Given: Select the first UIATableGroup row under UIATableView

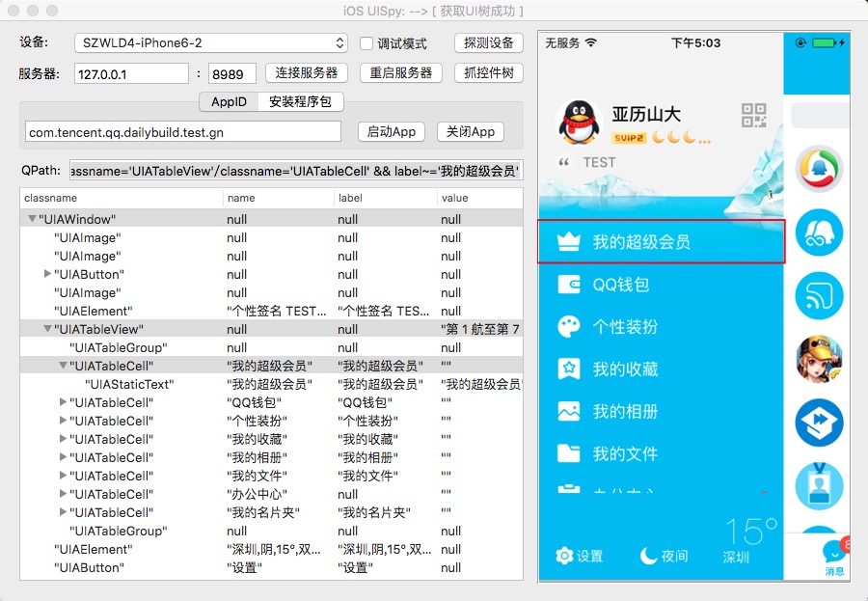Looking at the screenshot, I should [x=271, y=347].
